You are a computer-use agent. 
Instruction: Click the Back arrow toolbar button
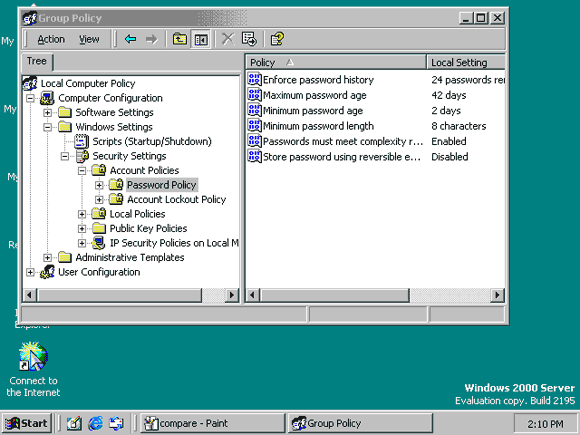(x=130, y=39)
